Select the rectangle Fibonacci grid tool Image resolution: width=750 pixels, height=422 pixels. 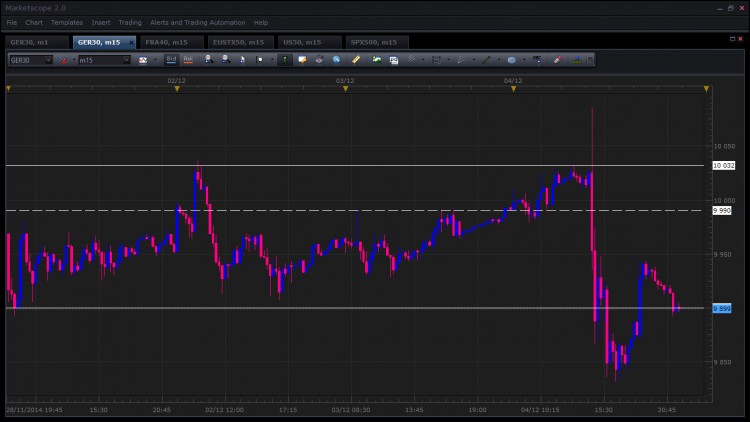click(x=436, y=60)
